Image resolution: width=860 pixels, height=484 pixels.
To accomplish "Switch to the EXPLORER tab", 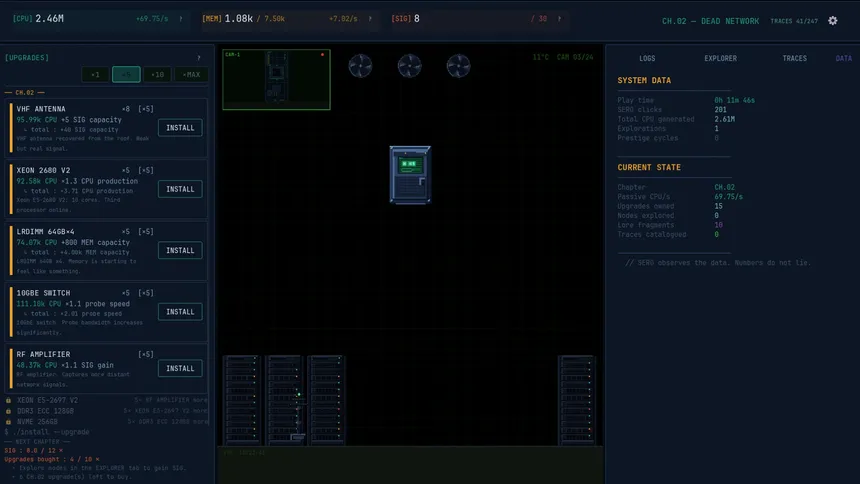I will 721,58.
